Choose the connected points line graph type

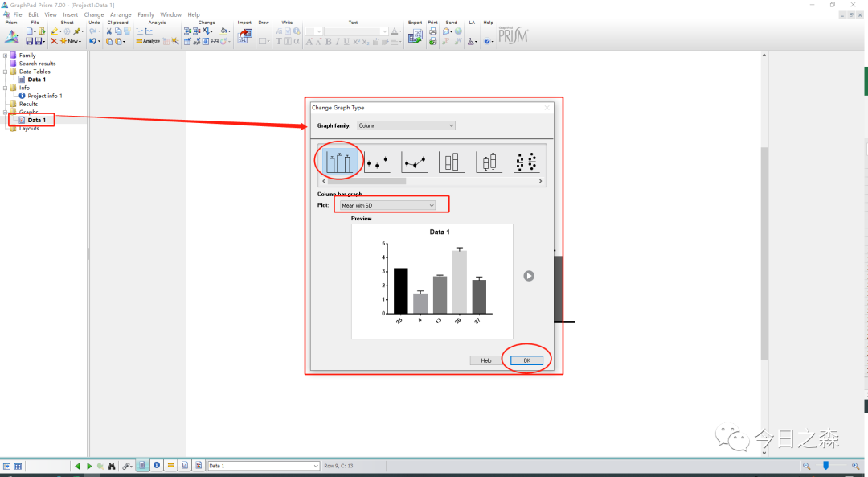pos(414,162)
